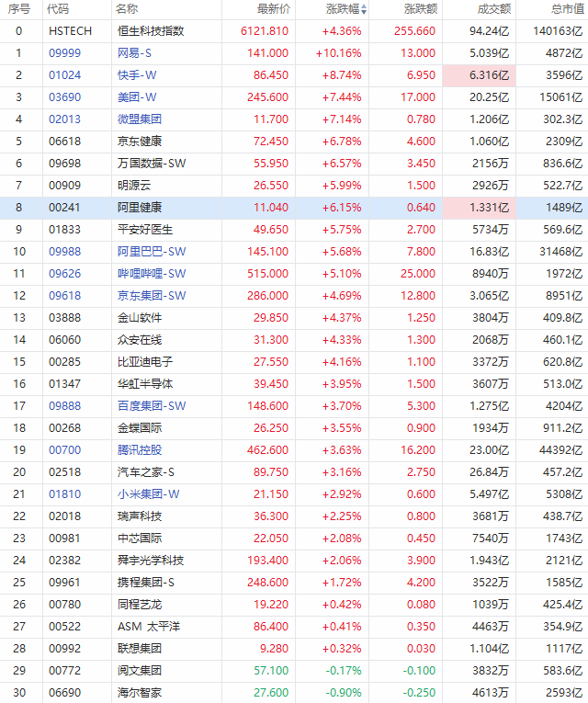588x703 pixels.
Task: Open 微盟集团 stock name
Action: point(140,119)
